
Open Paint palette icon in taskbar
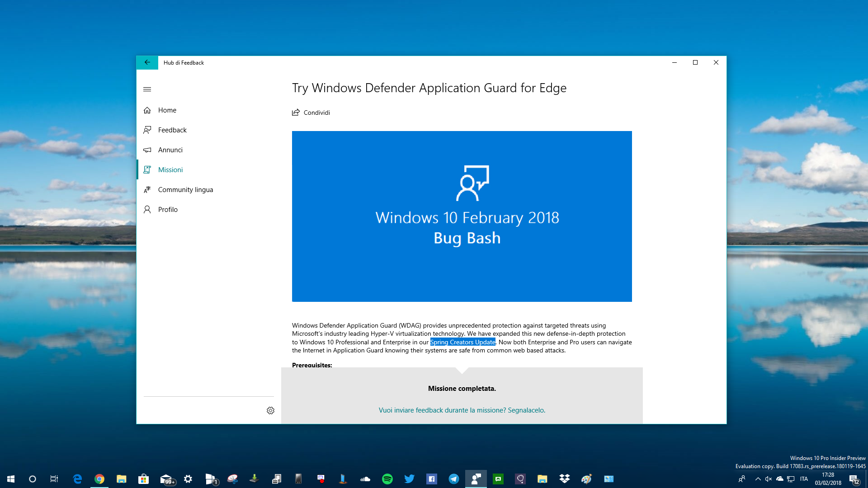click(587, 479)
